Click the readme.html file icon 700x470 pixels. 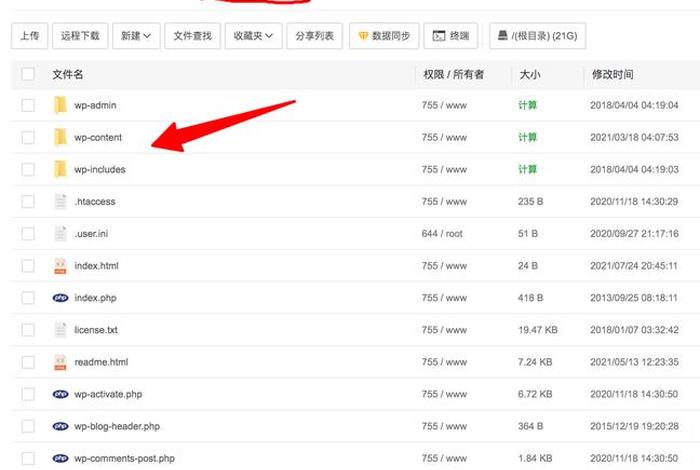click(60, 362)
